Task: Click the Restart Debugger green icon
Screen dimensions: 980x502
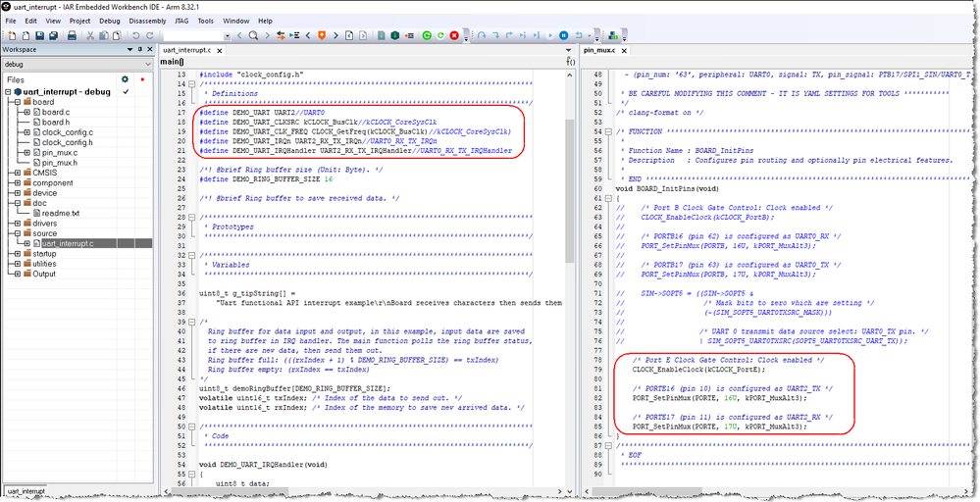Action: point(440,35)
